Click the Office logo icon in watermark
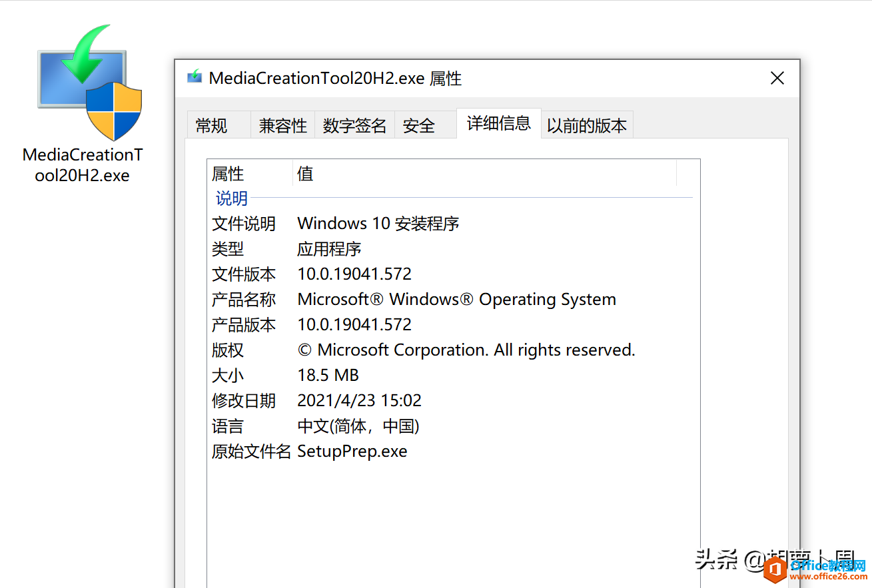The image size is (872, 588). (775, 570)
